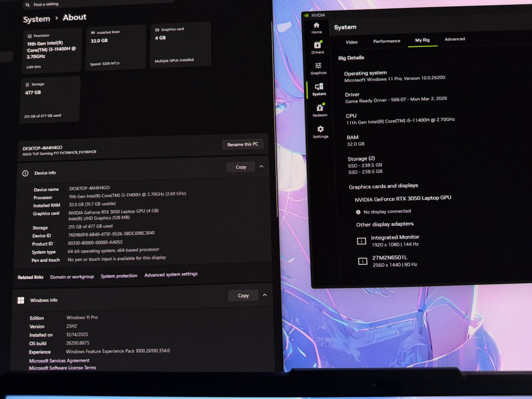Click the 27M2N6501L monitor icon
The height and width of the screenshot is (399, 532).
(363, 261)
